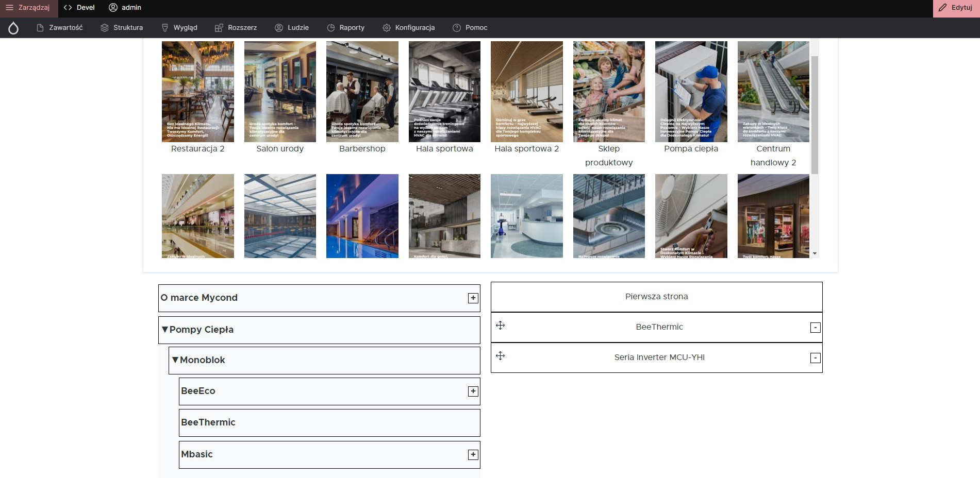Add Mbasic using its plus box
This screenshot has width=980, height=478.
click(x=473, y=455)
